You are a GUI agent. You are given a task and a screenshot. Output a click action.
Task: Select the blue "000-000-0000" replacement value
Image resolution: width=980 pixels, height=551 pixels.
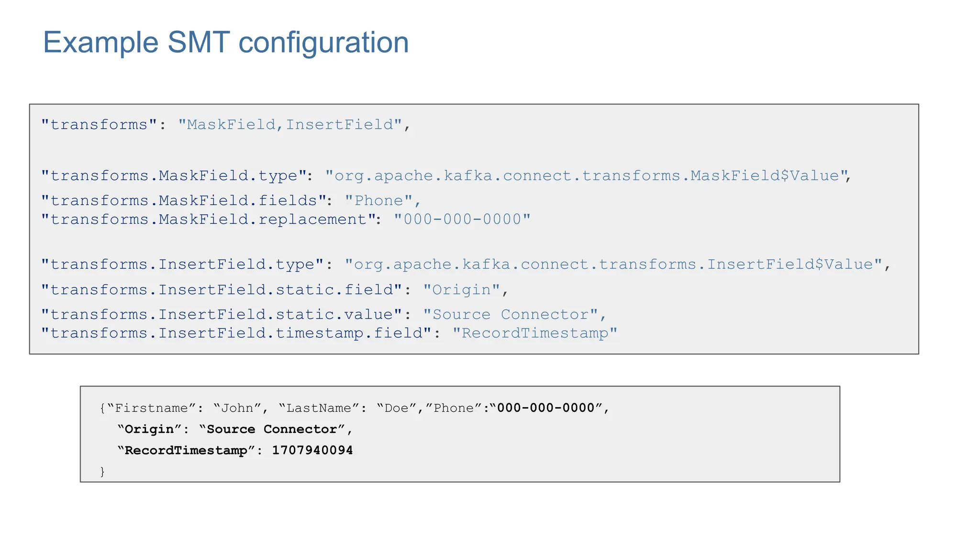(462, 220)
